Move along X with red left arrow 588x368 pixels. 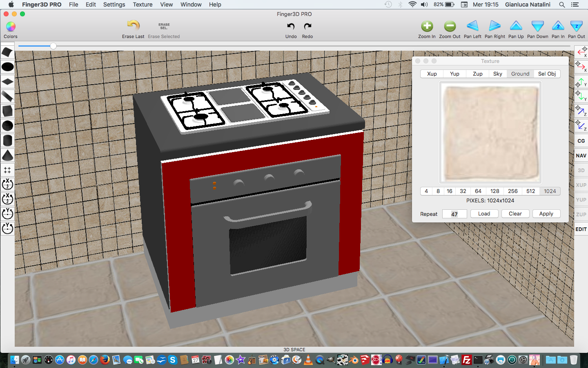click(581, 52)
